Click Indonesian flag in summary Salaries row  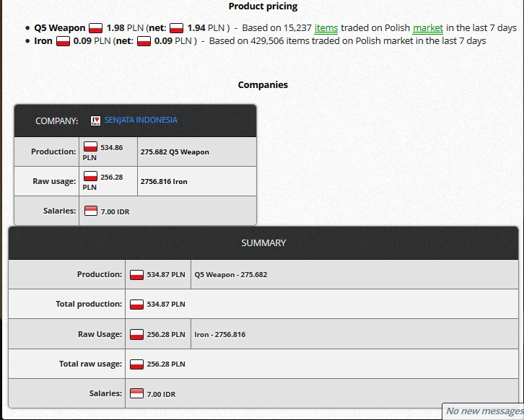136,393
